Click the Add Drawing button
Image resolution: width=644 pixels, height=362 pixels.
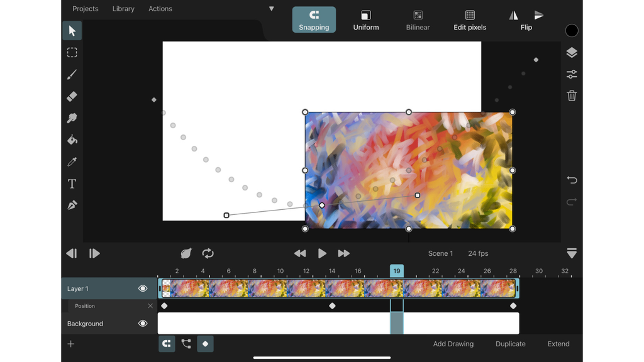[453, 344]
